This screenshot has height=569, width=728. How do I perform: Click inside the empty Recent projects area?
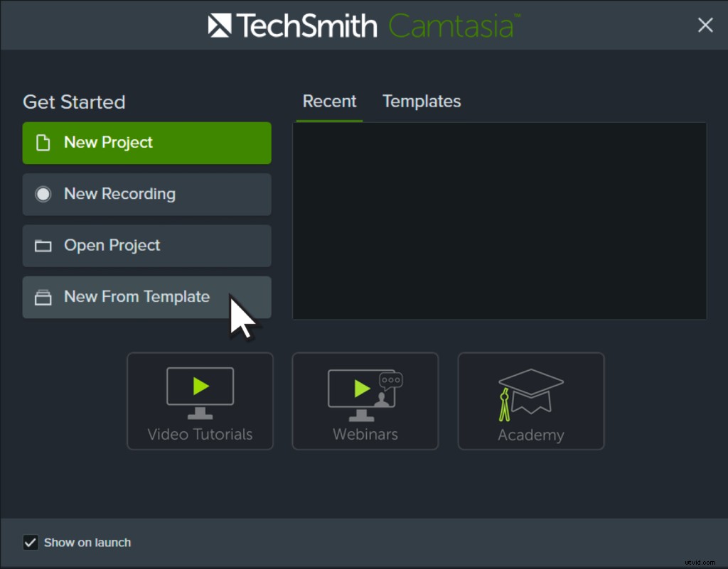pyautogui.click(x=500, y=220)
